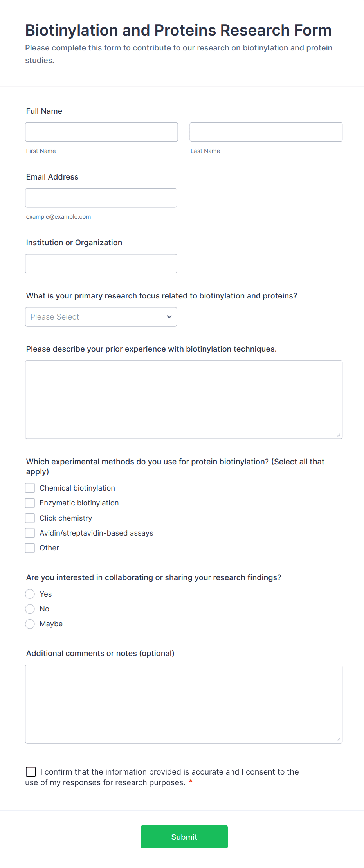Screen dimensions: 364x868
Task: Check the Chemical biotinylation checkbox
Action: [x=30, y=488]
